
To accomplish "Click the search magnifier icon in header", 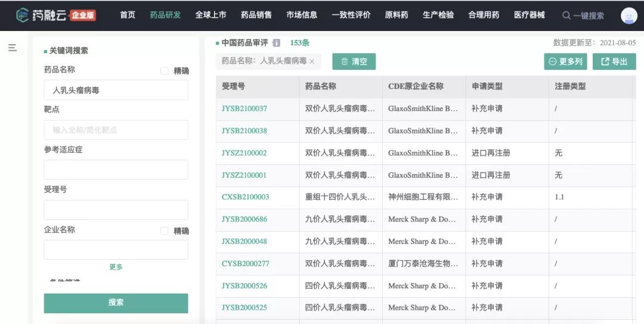I will coord(566,16).
